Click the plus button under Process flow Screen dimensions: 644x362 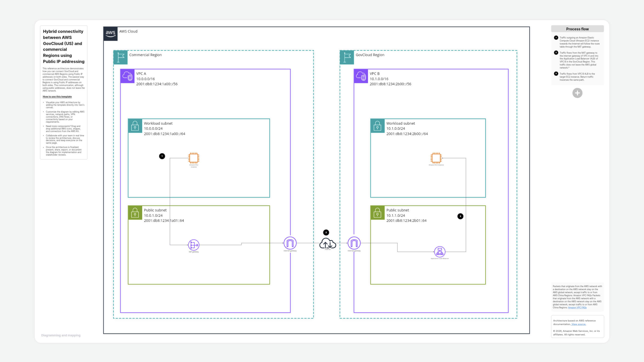click(x=577, y=93)
